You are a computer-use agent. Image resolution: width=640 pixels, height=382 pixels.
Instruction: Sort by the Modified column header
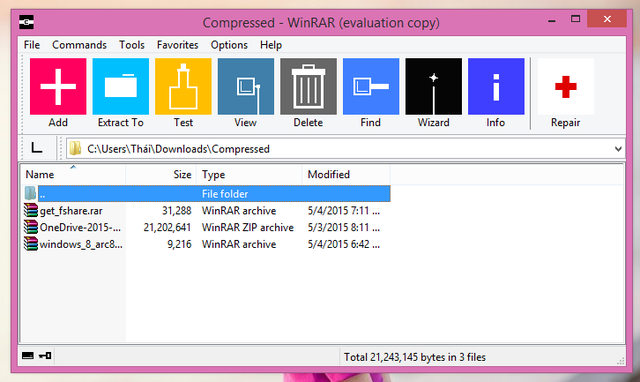[x=346, y=174]
